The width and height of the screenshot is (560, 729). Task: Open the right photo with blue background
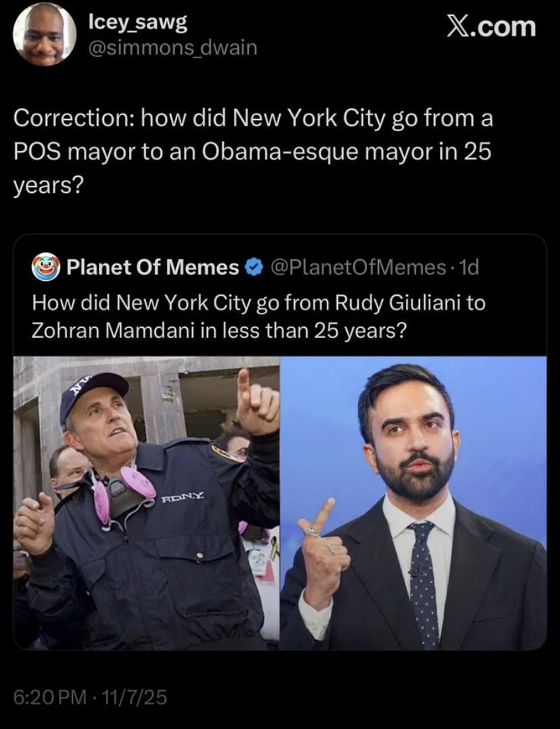(x=413, y=502)
